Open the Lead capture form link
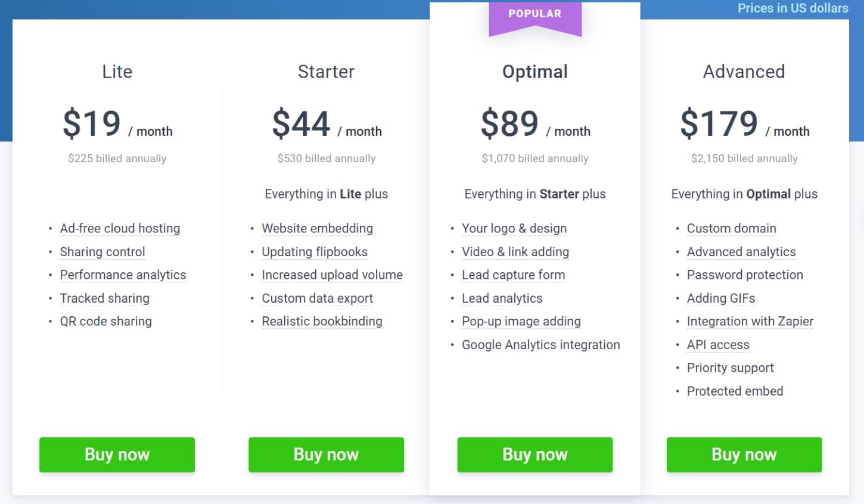864x504 pixels. 513,275
